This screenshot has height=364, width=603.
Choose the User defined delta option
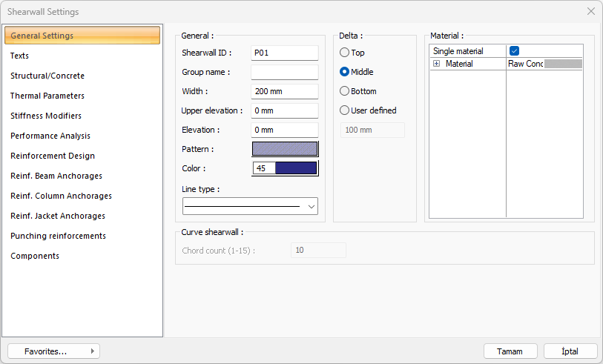345,110
